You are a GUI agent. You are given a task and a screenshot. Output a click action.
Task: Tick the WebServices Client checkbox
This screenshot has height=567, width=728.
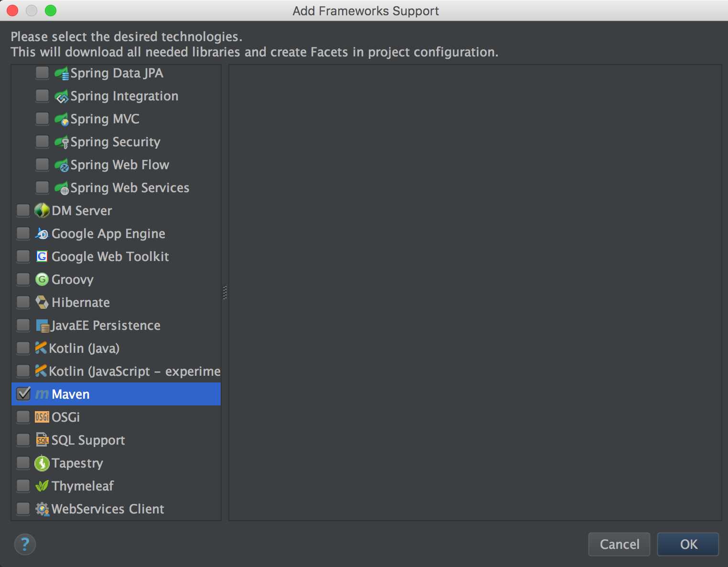tap(23, 508)
